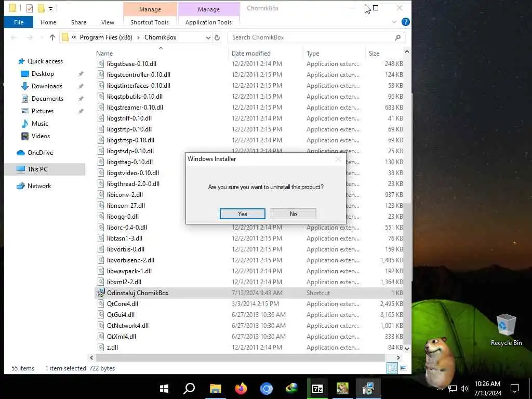
Task: Select OneDrive in the navigation pane
Action: click(x=40, y=153)
